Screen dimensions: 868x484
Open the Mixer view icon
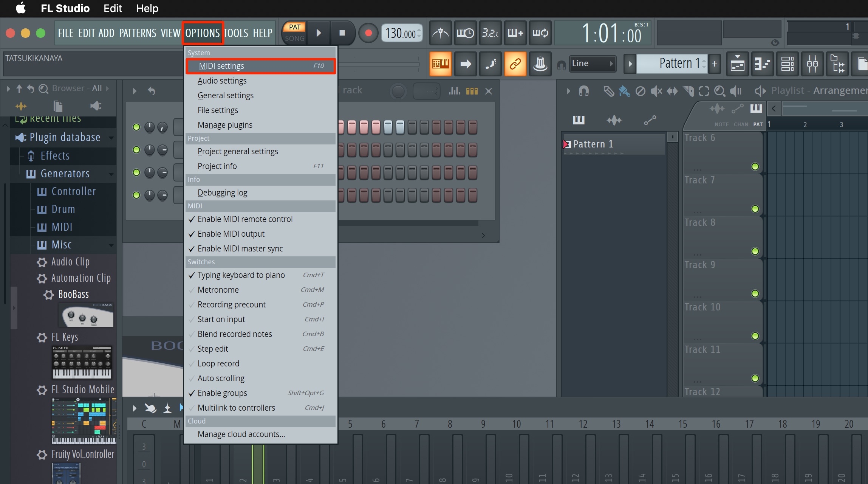coord(812,64)
